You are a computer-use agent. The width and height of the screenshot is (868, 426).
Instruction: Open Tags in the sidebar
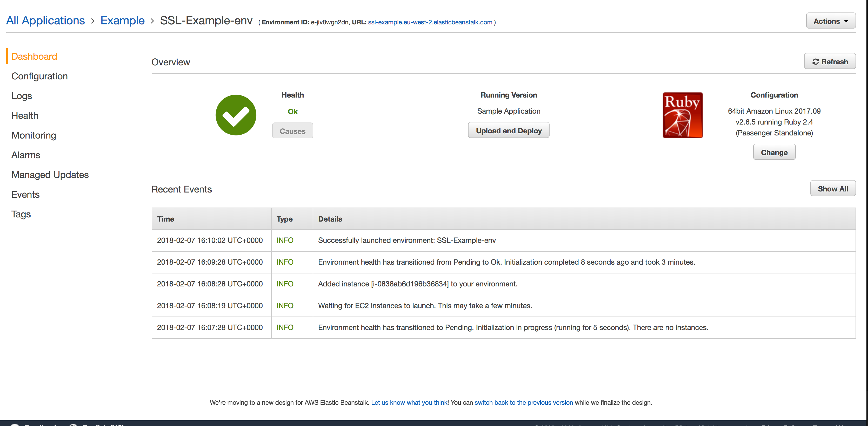coord(21,214)
